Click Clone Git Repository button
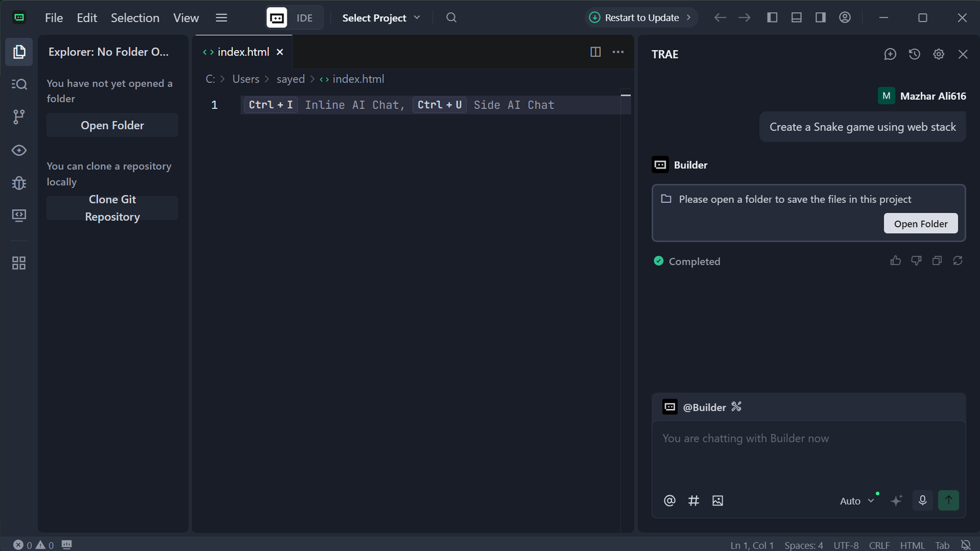980x551 pixels. click(x=113, y=208)
